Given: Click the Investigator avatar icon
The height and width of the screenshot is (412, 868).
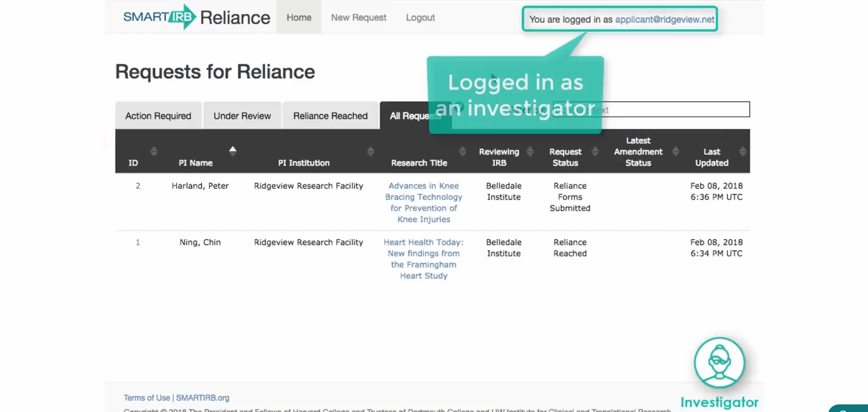Looking at the screenshot, I should pos(720,363).
